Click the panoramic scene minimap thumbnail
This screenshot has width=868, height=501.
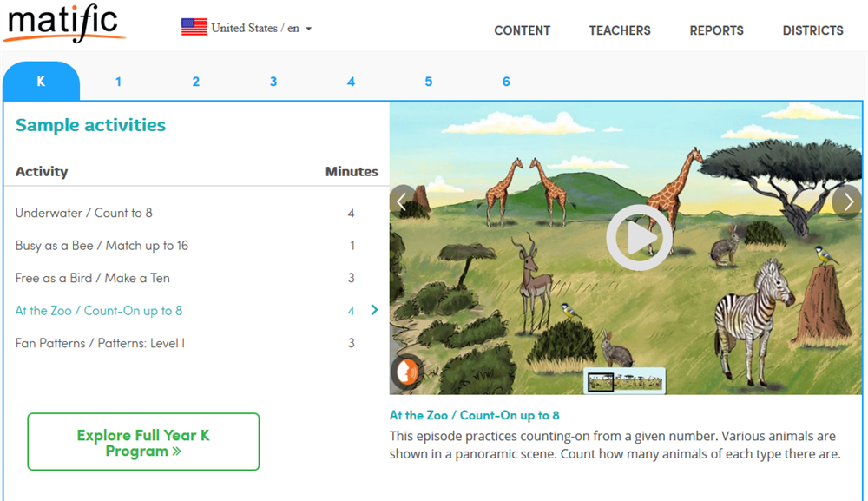pyautogui.click(x=624, y=381)
